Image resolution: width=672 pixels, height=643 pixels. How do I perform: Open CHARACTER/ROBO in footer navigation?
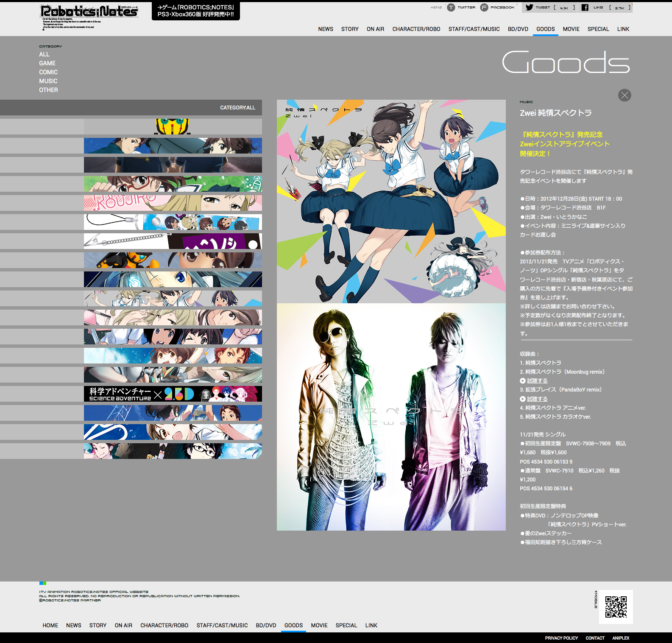point(165,626)
